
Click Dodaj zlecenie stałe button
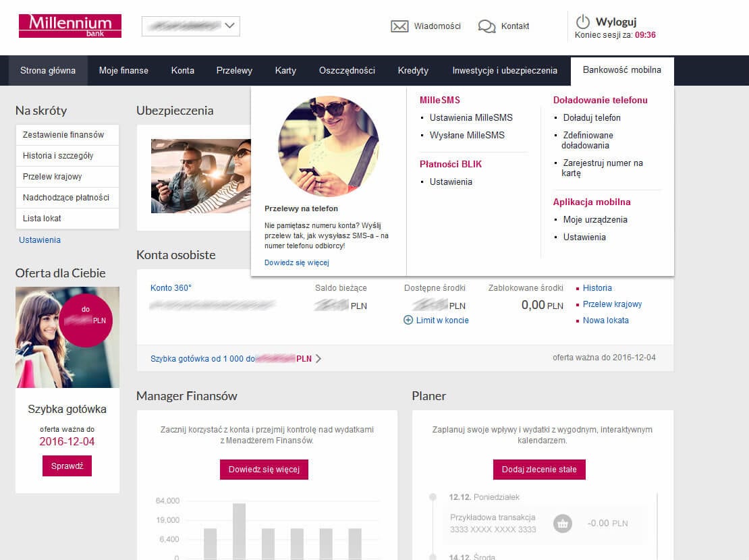(x=539, y=469)
